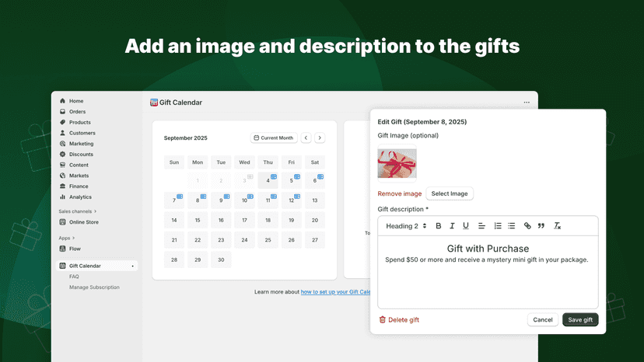Select September 15 in calendar
Viewport: 644px width, 362px height.
[198, 220]
